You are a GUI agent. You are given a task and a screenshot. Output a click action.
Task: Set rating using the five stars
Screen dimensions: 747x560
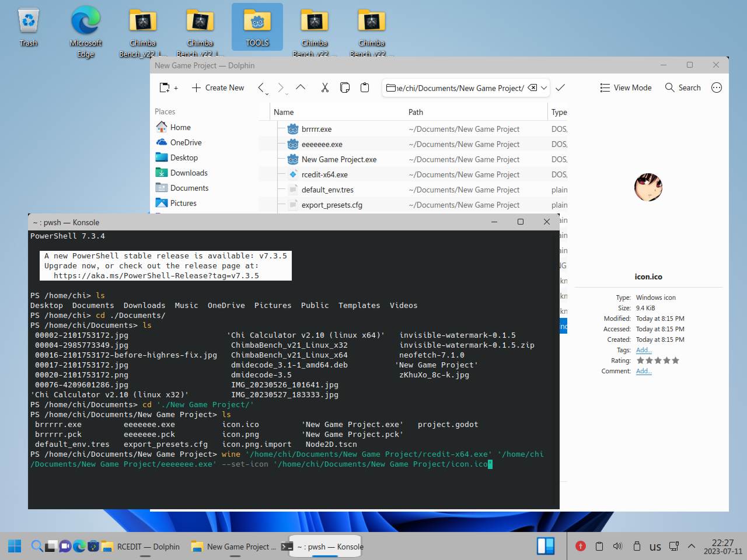pyautogui.click(x=658, y=360)
